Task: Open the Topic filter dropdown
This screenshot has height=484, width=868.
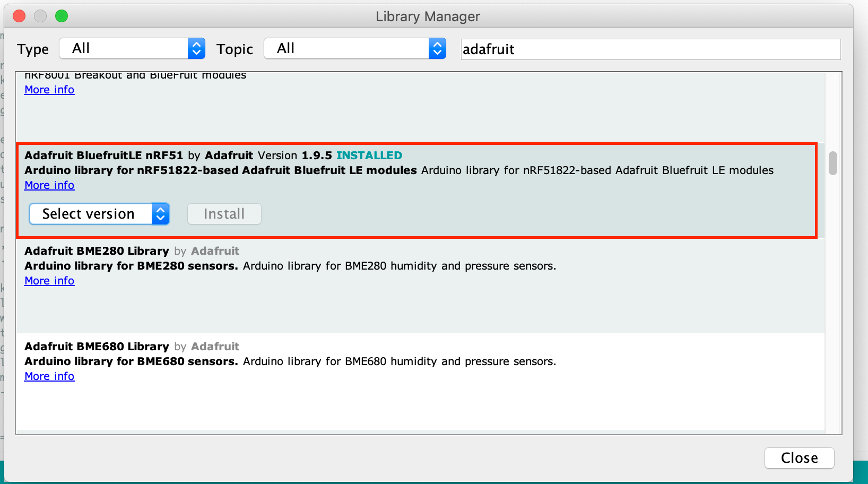Action: 354,49
